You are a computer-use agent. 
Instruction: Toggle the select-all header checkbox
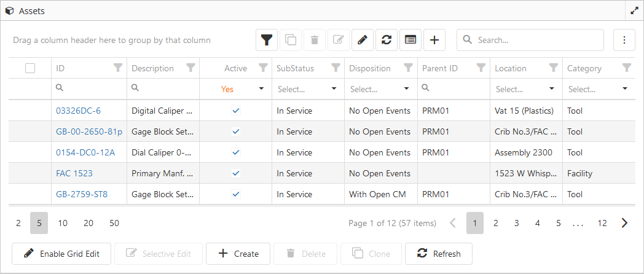coord(30,68)
